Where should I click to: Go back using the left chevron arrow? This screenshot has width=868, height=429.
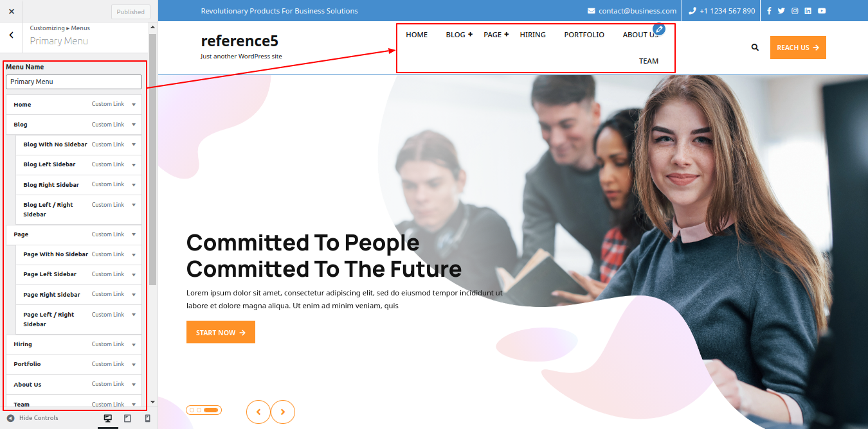coord(11,35)
